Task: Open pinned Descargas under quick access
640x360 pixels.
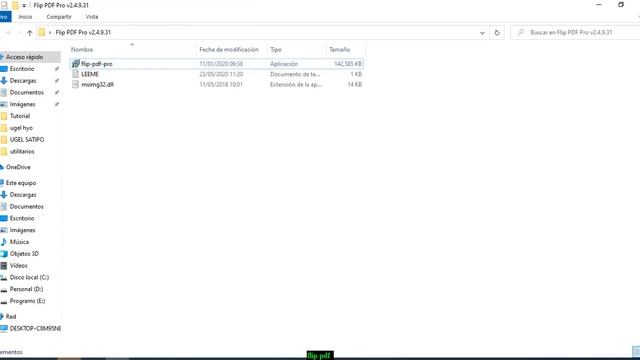Action: pyautogui.click(x=23, y=81)
